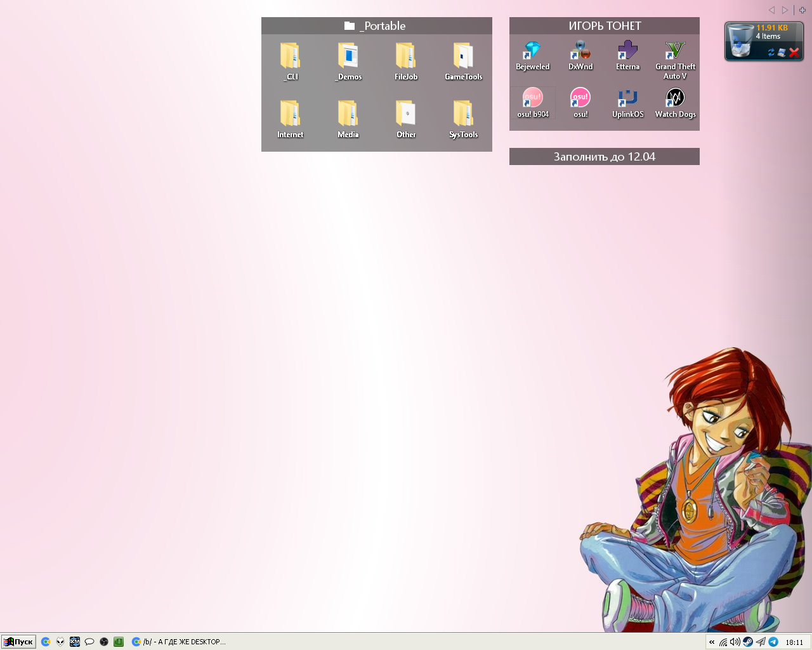This screenshot has height=650, width=812.
Task: Launch the Etterna shortcut
Action: [x=628, y=56]
